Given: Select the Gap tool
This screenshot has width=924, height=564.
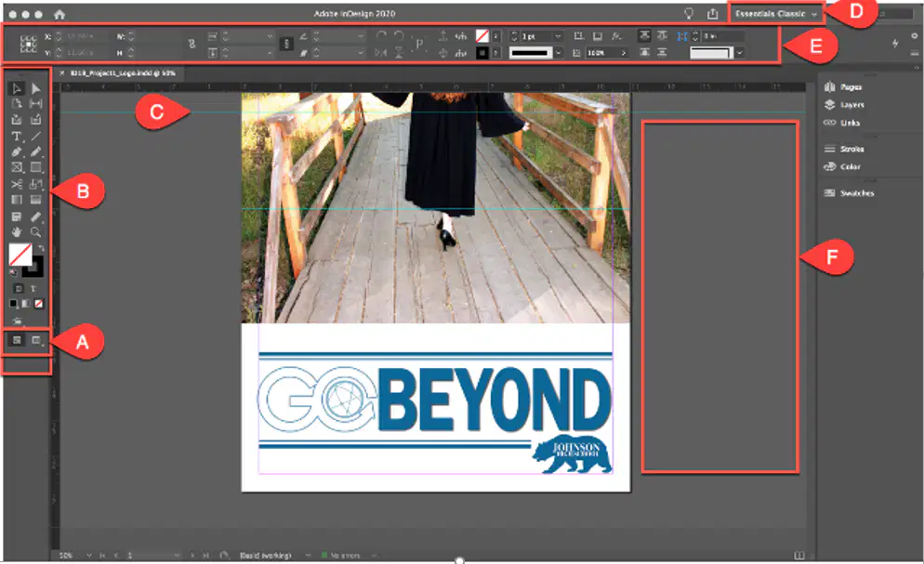Looking at the screenshot, I should coord(36,104).
